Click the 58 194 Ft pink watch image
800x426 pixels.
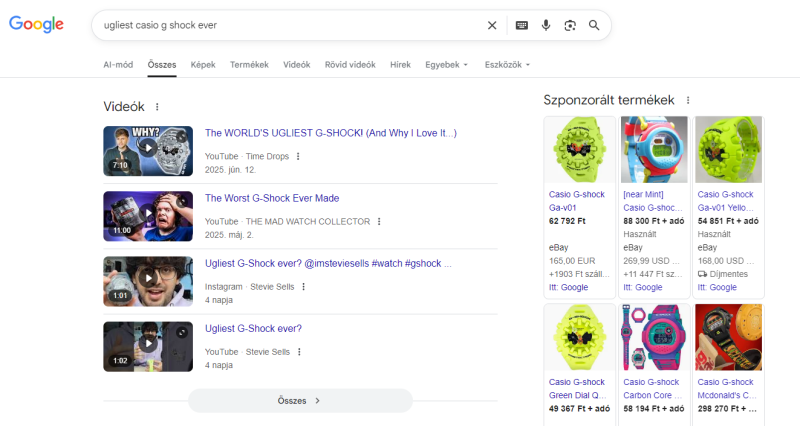tap(654, 337)
